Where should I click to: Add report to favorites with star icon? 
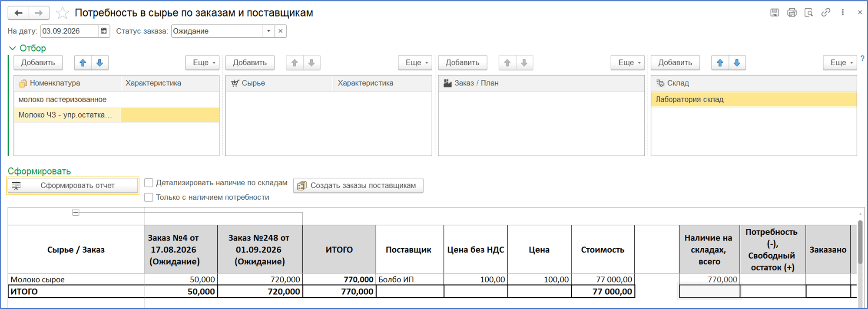point(63,13)
